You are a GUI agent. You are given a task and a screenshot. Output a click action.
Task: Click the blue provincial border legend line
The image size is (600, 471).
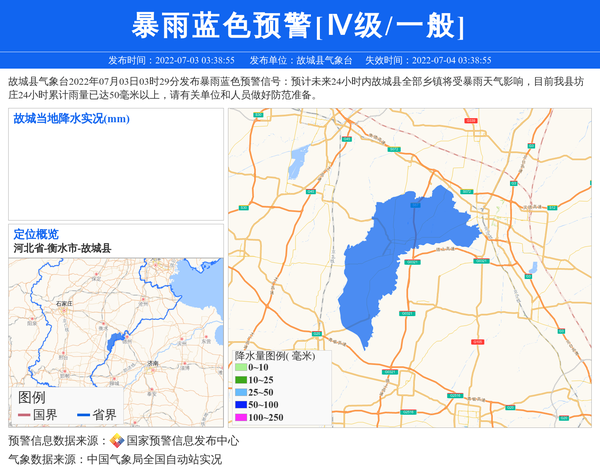[83, 415]
